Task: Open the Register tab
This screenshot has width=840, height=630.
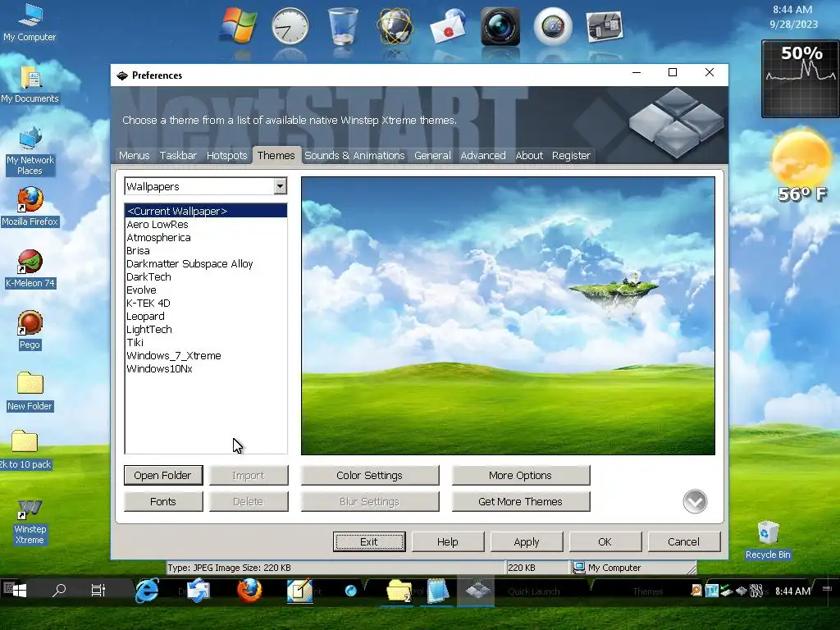Action: [x=571, y=155]
